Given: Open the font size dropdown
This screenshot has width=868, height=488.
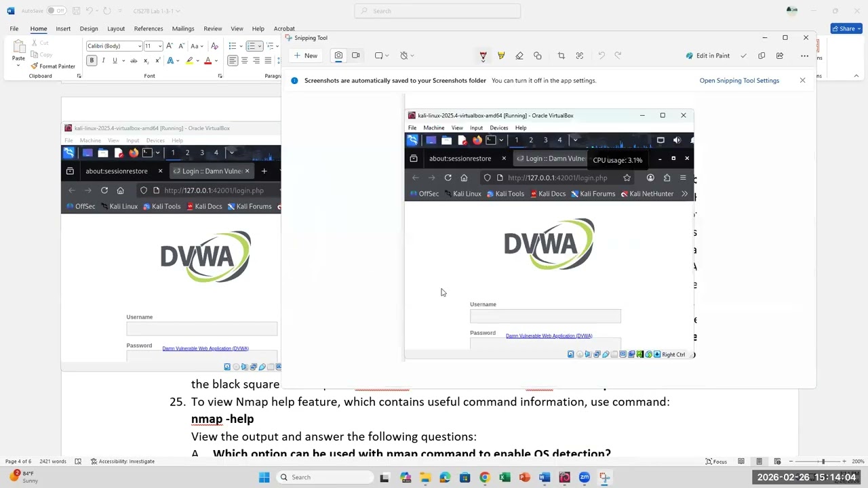Looking at the screenshot, I should tap(160, 46).
